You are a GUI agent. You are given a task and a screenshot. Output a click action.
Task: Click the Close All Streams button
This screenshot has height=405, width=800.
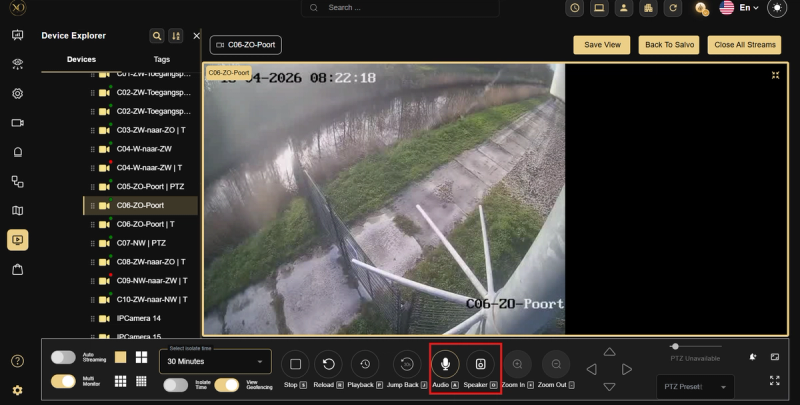pyautogui.click(x=744, y=45)
